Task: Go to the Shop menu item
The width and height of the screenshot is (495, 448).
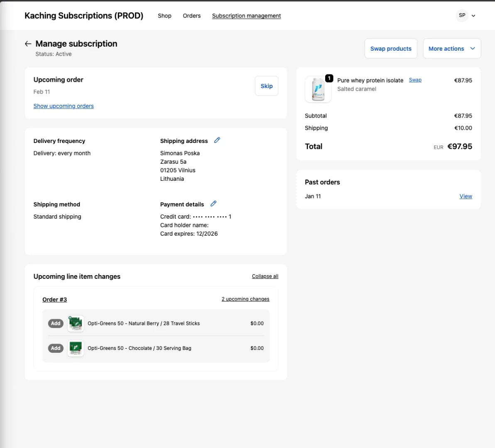Action: click(x=164, y=16)
